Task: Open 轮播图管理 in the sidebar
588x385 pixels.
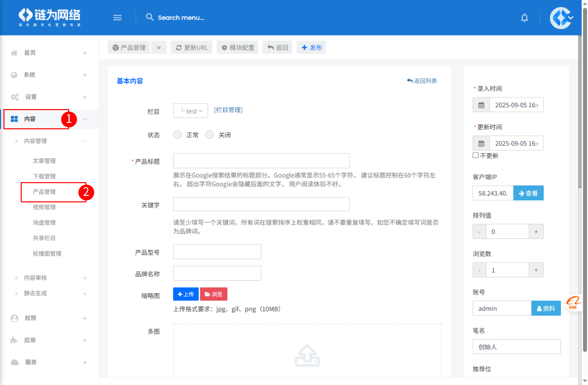Action: coord(47,253)
